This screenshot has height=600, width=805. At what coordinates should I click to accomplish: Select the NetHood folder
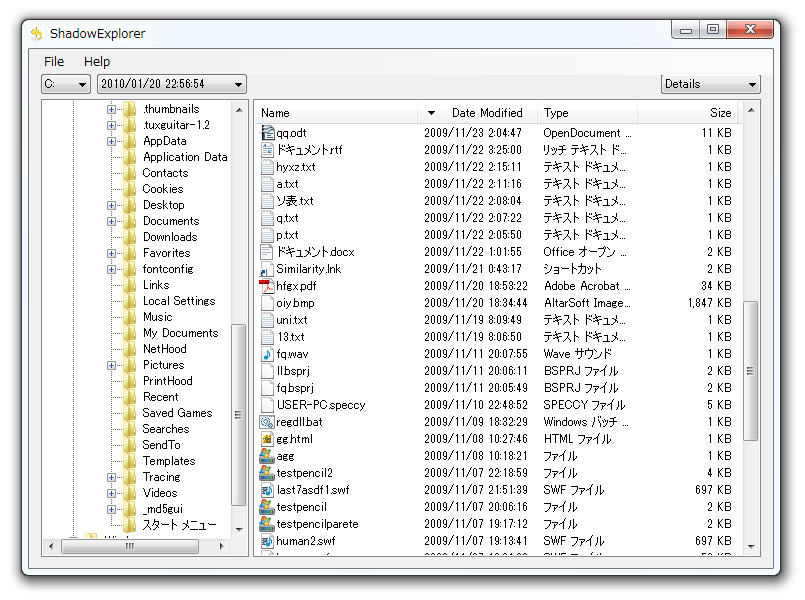(x=164, y=349)
